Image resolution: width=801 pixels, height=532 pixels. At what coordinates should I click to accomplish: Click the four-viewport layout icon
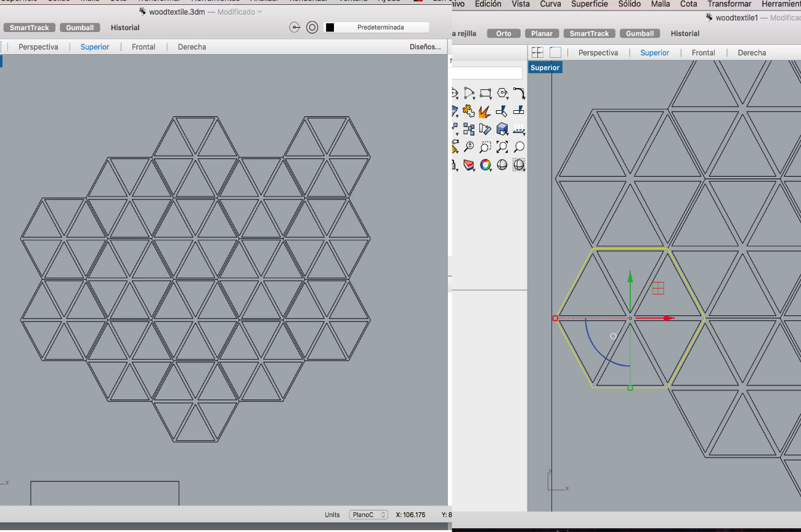[x=538, y=52]
